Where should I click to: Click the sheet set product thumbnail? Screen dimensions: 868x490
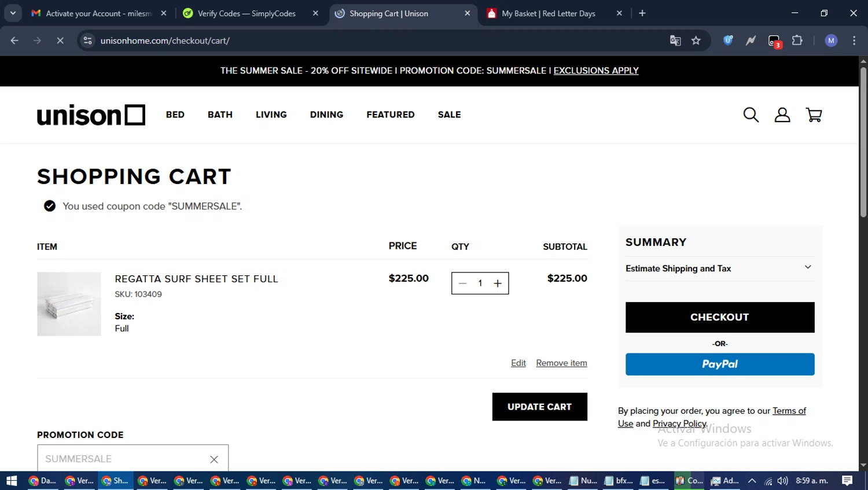[69, 304]
